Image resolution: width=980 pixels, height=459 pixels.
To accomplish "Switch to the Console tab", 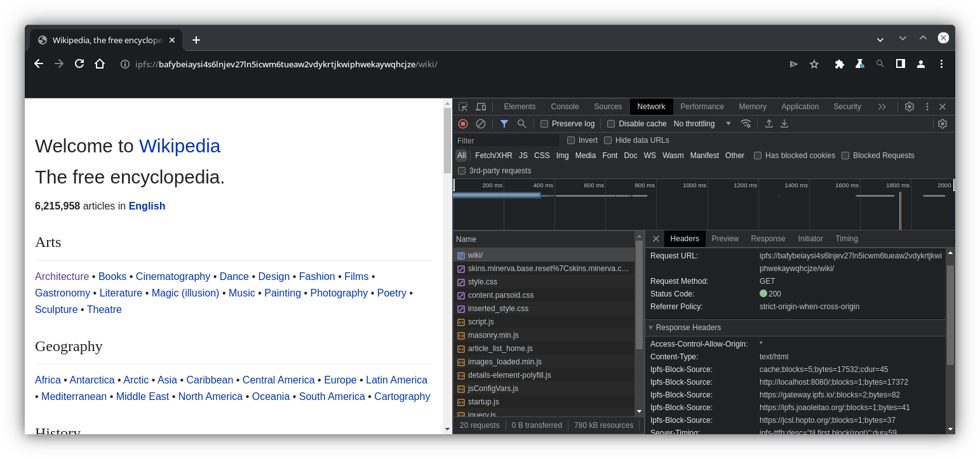I will [x=565, y=107].
